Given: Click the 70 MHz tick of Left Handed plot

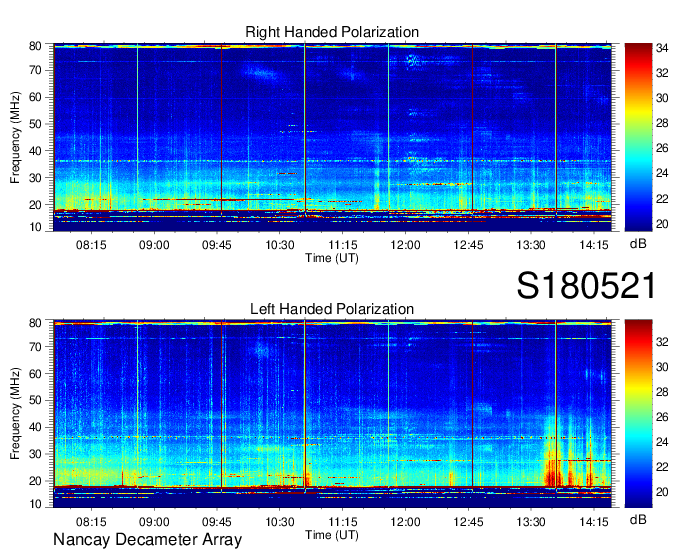Looking at the screenshot, I should tap(35, 347).
